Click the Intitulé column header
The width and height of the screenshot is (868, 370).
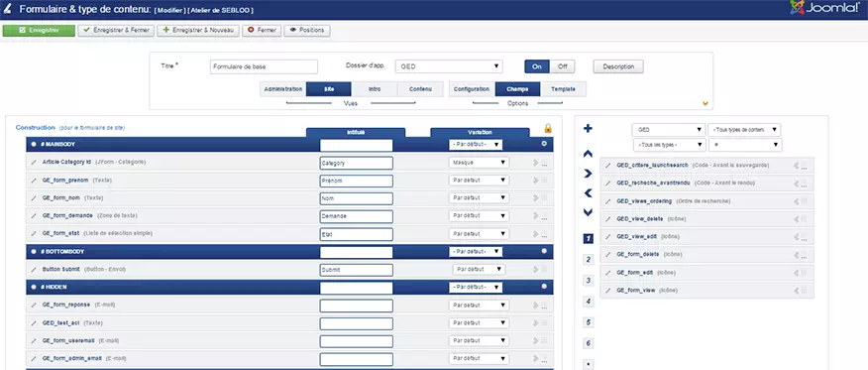point(356,132)
